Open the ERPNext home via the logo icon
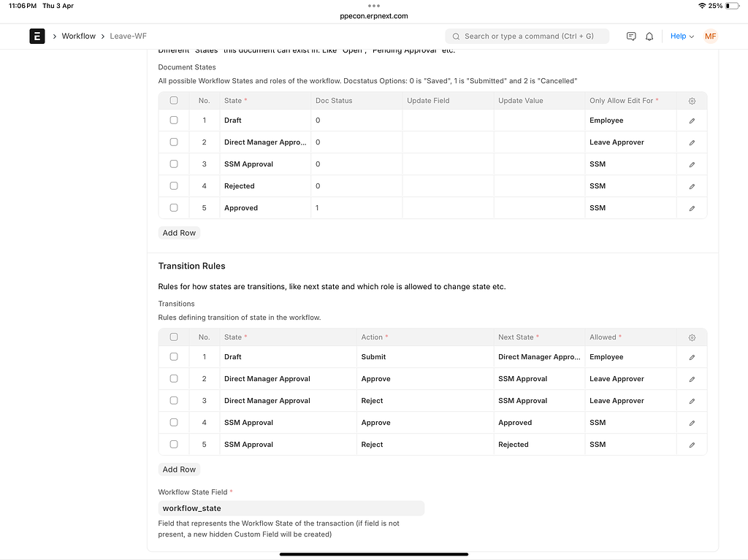748x560 pixels. click(x=37, y=36)
